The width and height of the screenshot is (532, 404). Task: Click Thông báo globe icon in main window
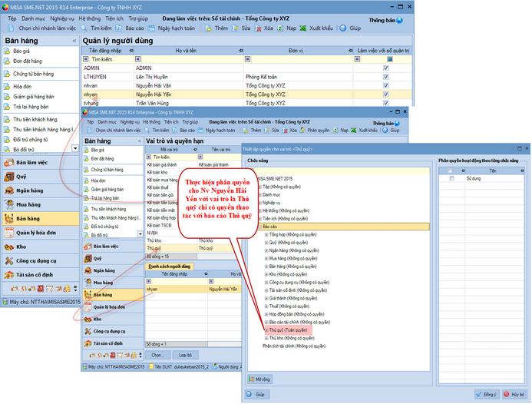(400, 21)
